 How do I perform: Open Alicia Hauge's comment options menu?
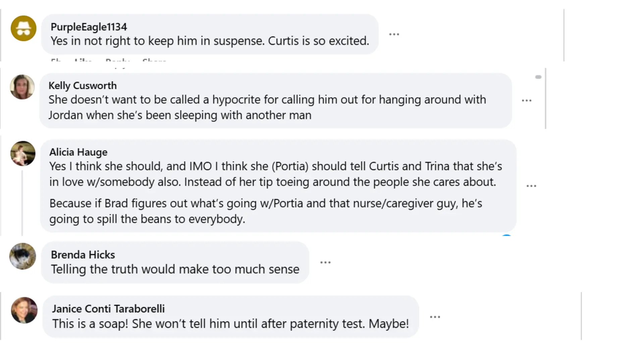click(x=531, y=185)
